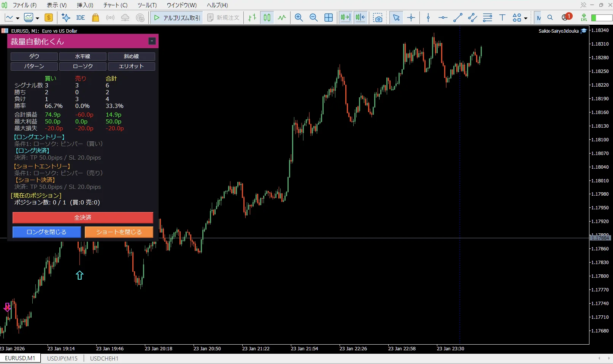Click the ロングを閉じる button
Image resolution: width=613 pixels, height=364 pixels.
(47, 232)
